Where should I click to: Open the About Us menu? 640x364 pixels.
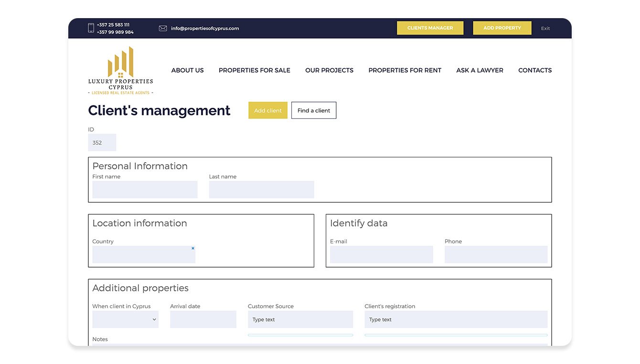[x=187, y=70]
